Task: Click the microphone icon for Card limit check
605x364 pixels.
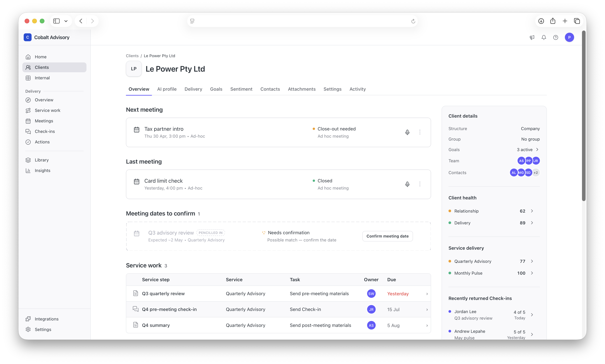Action: point(407,184)
